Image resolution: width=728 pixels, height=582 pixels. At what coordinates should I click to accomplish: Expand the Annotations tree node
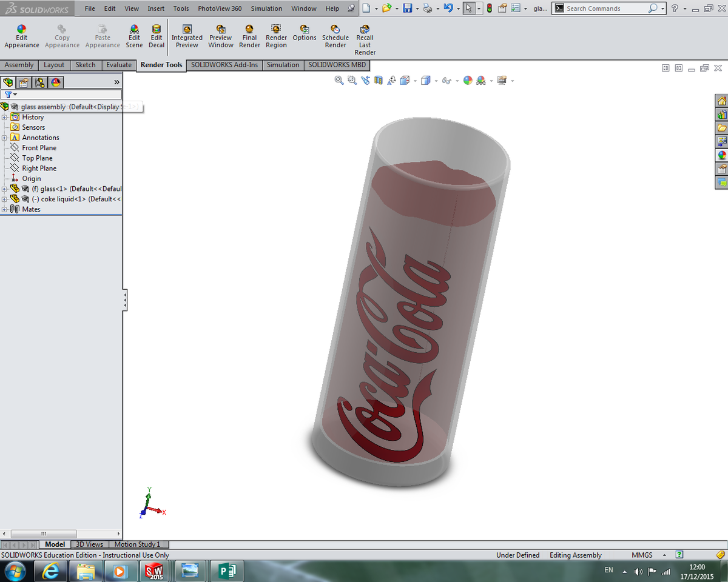click(x=4, y=138)
